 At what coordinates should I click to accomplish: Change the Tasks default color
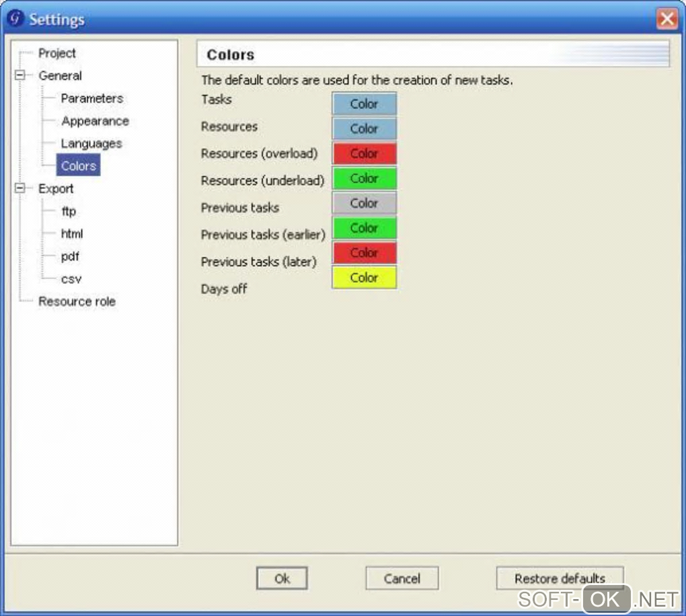(x=364, y=104)
